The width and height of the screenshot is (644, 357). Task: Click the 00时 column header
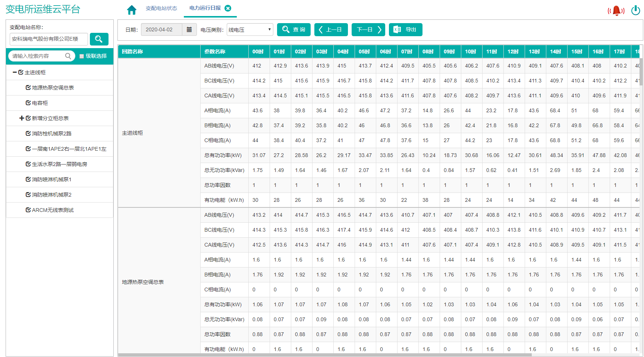pos(259,51)
